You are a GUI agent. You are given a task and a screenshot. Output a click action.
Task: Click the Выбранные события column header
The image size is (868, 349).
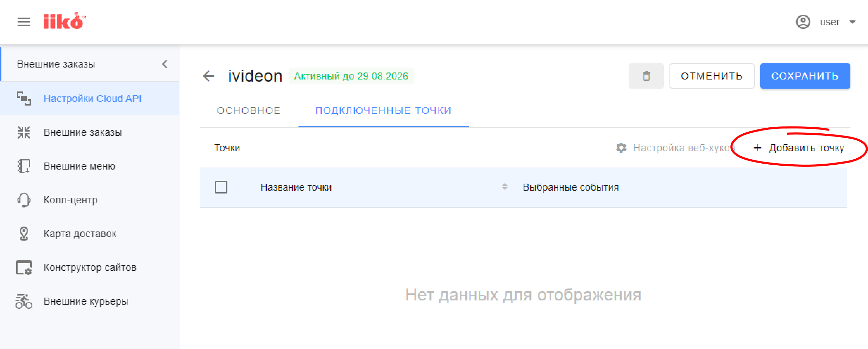tap(571, 187)
